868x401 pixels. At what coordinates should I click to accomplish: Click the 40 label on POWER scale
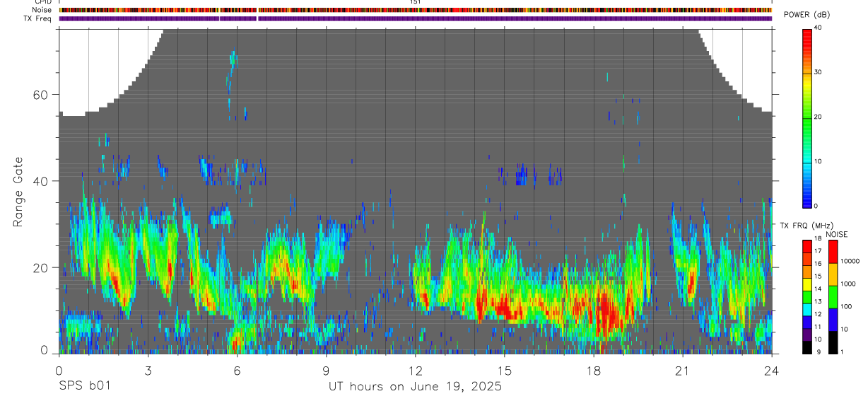(818, 28)
